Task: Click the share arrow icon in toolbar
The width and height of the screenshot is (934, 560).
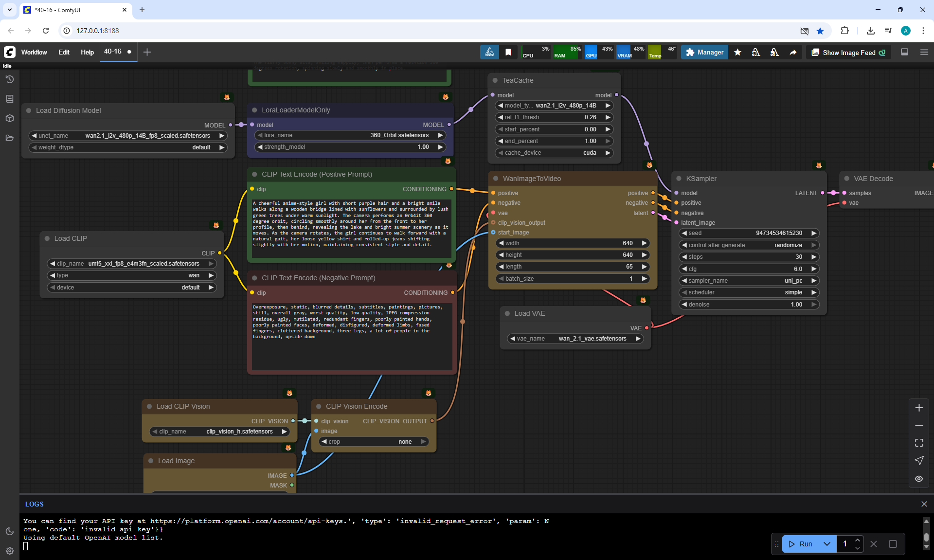Action: pyautogui.click(x=793, y=53)
